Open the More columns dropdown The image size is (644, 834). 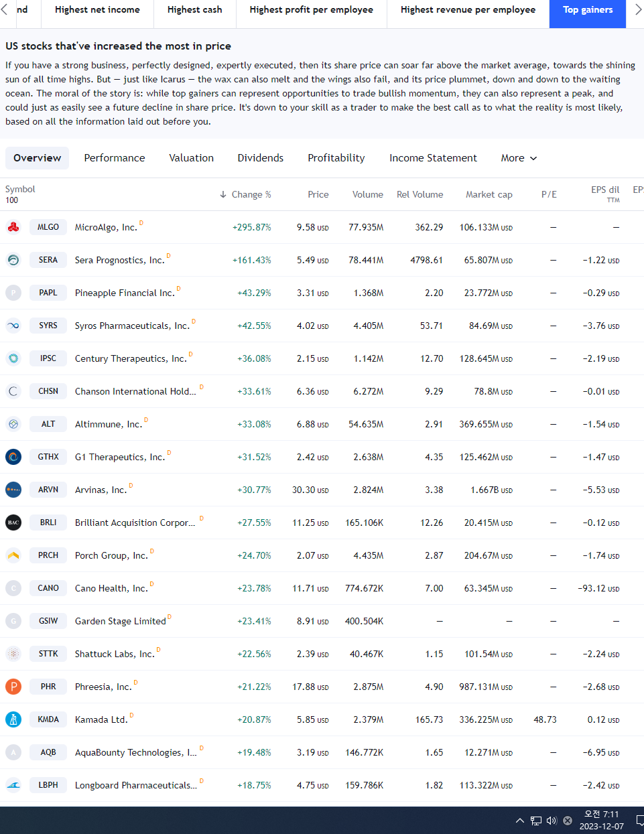pos(519,158)
